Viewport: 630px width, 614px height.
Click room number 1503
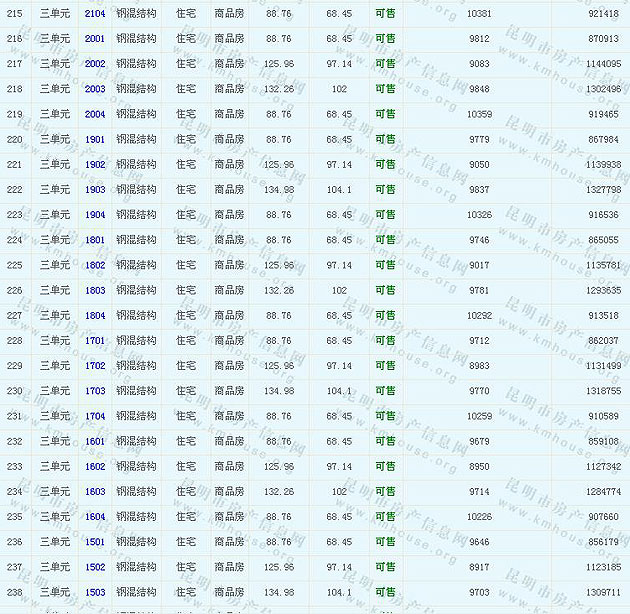click(95, 592)
